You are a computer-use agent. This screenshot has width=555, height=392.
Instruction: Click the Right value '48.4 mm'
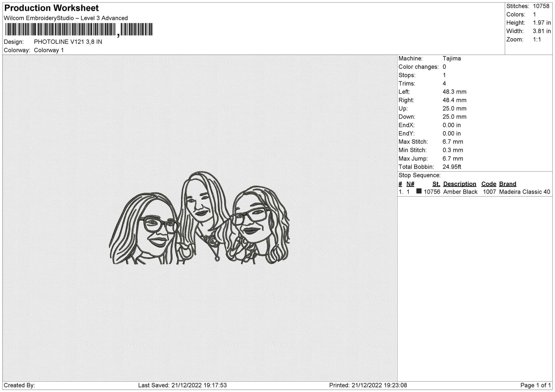(x=454, y=101)
